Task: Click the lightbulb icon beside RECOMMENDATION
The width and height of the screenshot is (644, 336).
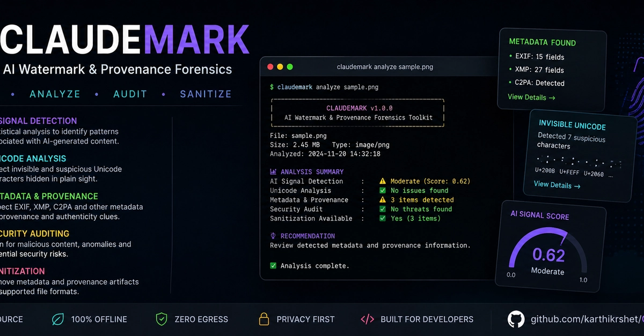Action: coord(273,236)
